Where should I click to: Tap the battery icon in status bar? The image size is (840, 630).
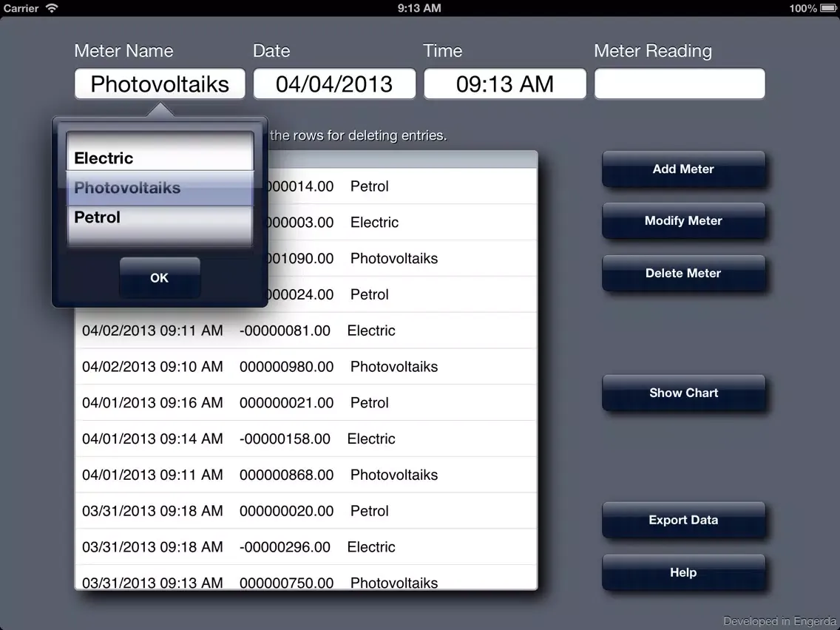click(x=827, y=8)
